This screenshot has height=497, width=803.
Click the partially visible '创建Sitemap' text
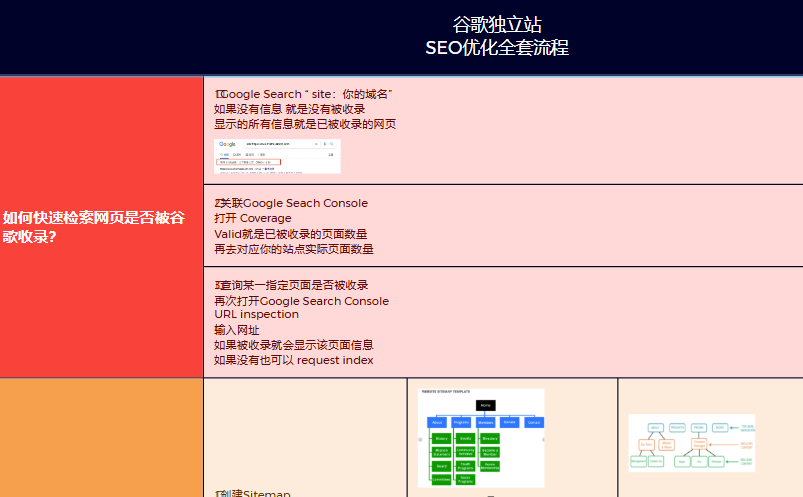pos(252,493)
